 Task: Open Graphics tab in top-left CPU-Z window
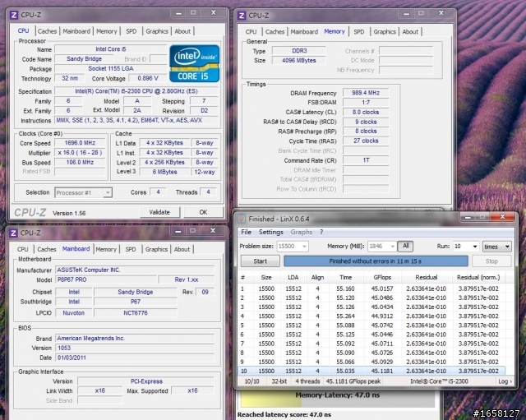click(x=157, y=31)
